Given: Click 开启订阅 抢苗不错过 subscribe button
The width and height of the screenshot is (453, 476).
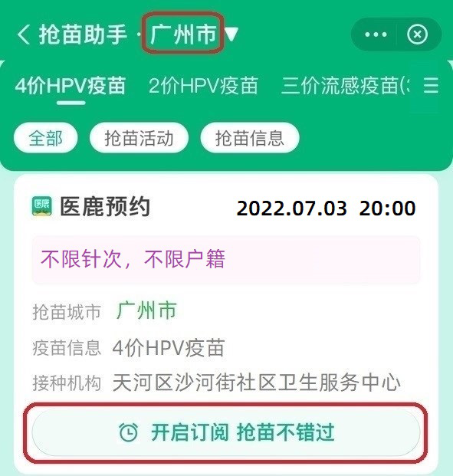Looking at the screenshot, I should [226, 432].
